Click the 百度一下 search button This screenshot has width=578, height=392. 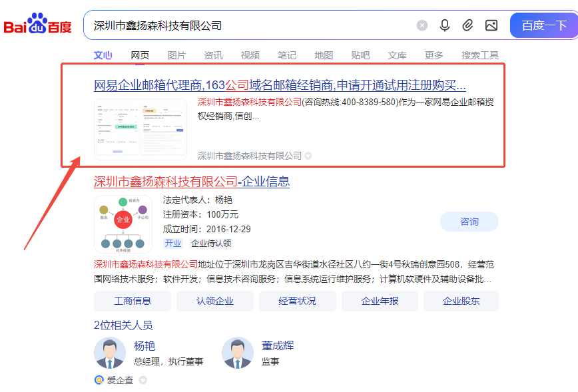544,25
